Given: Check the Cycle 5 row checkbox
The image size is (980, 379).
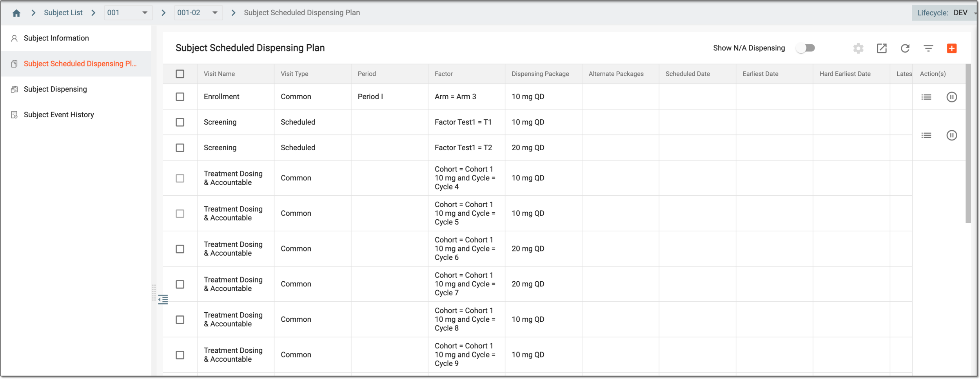Looking at the screenshot, I should click(180, 213).
